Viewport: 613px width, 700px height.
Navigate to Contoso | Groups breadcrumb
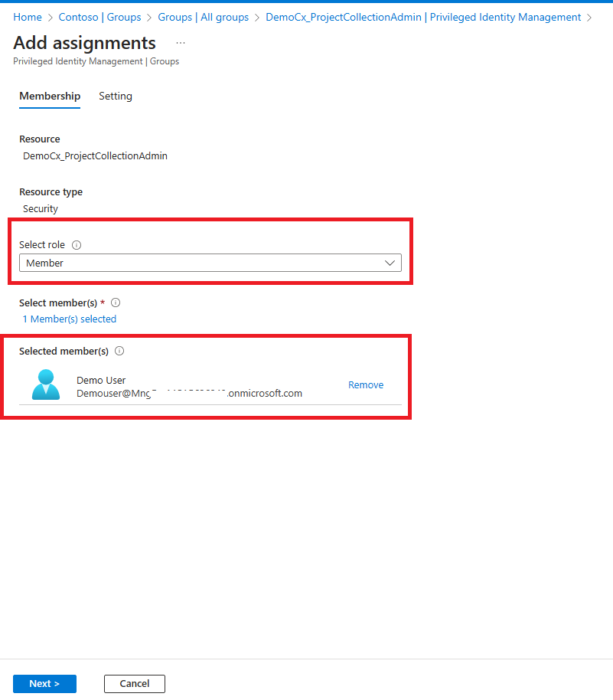click(99, 17)
